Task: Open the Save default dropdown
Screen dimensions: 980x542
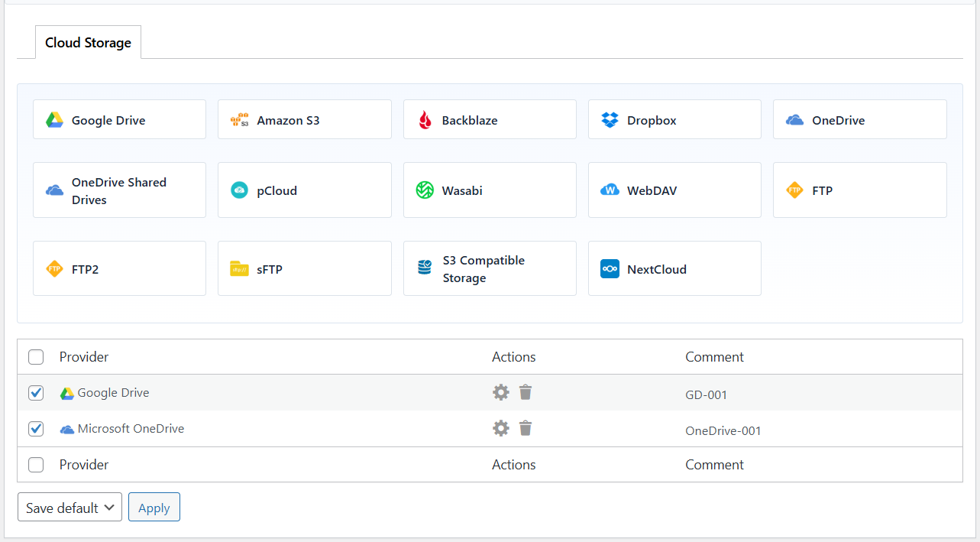Action: pyautogui.click(x=70, y=508)
